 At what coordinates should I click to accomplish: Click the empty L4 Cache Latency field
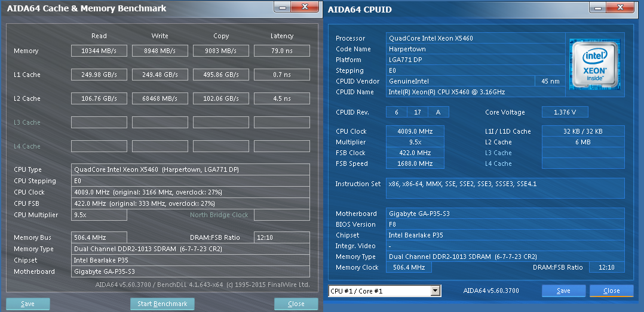[282, 146]
